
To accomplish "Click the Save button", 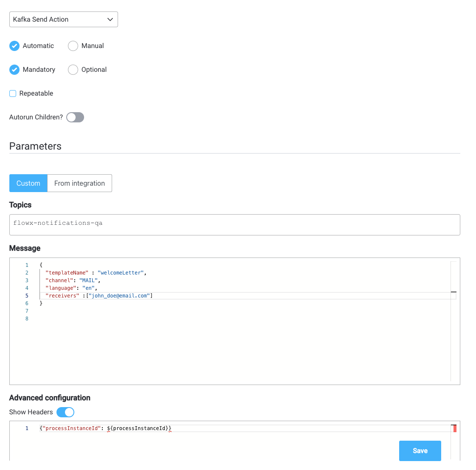I will tap(420, 451).
